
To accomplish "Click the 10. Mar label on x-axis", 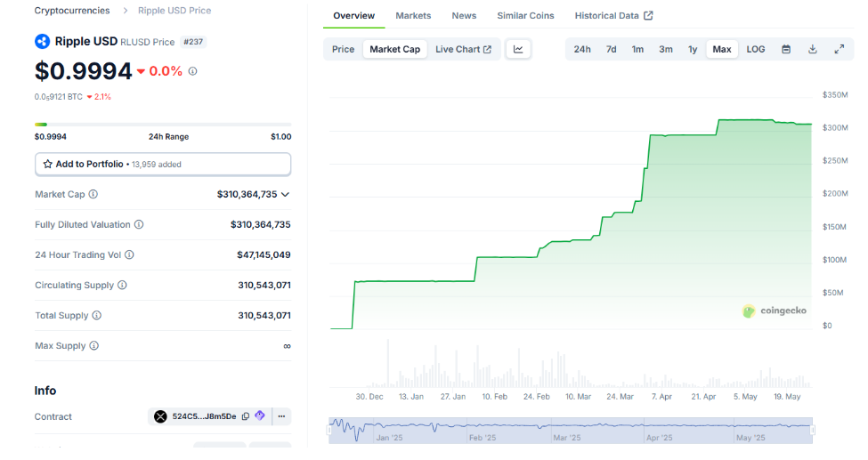I will (x=578, y=396).
